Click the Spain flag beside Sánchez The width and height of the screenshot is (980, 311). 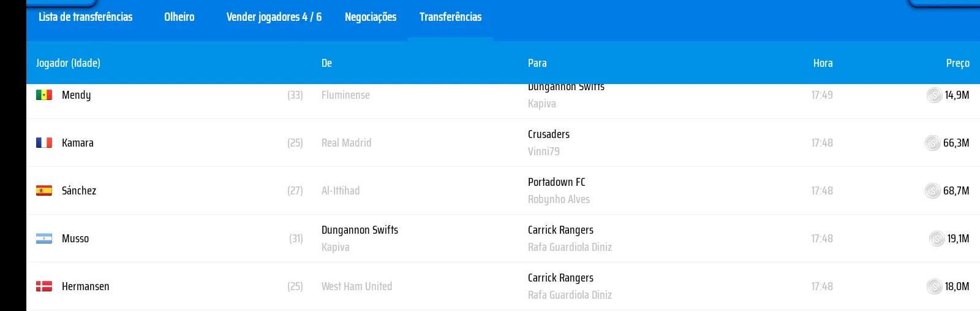click(x=44, y=191)
